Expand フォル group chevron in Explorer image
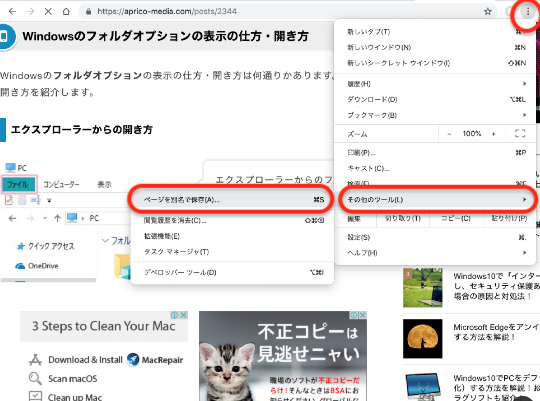Viewport: 540px width, 401px height. (x=105, y=240)
